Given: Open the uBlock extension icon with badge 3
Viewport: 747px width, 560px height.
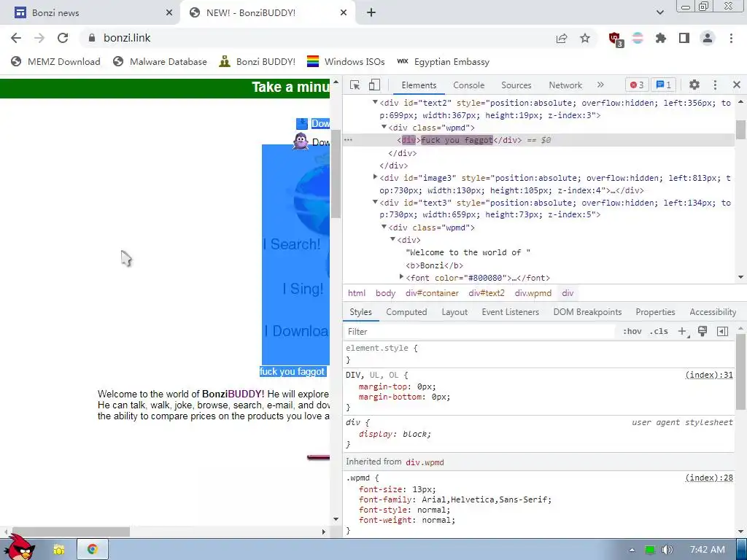Looking at the screenshot, I should [x=616, y=39].
